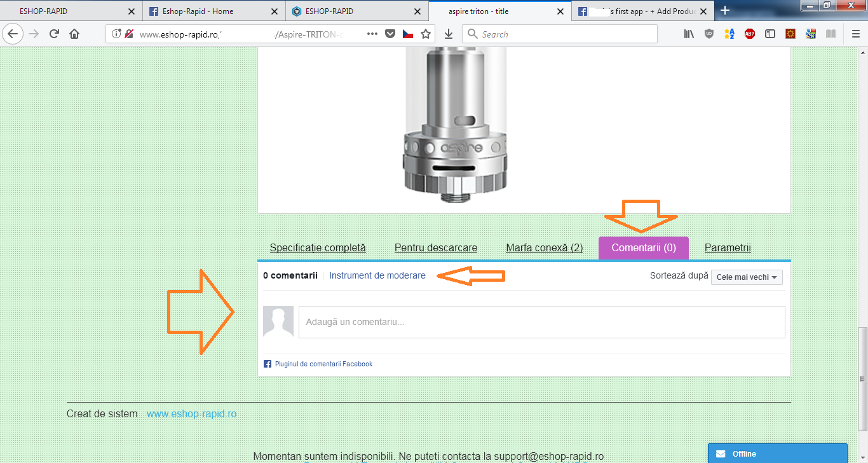
Task: Click the Adaugă un comentariu field
Action: (542, 322)
